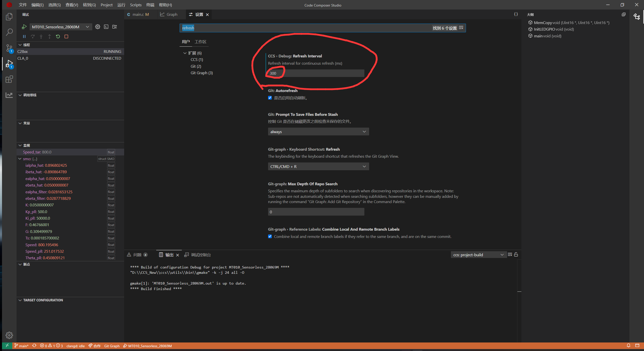Clear output with the list icon
This screenshot has width=644, height=351.
click(510, 254)
